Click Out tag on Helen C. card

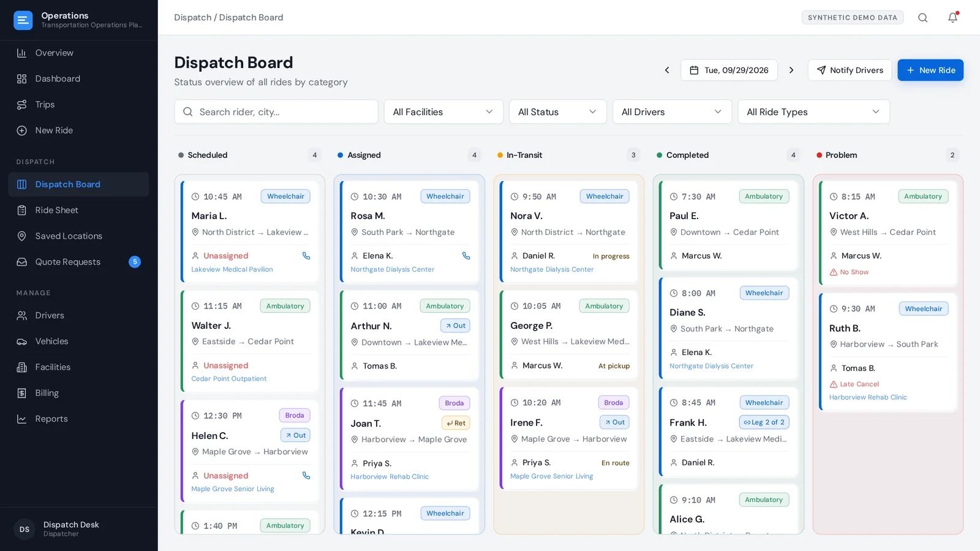coord(295,435)
